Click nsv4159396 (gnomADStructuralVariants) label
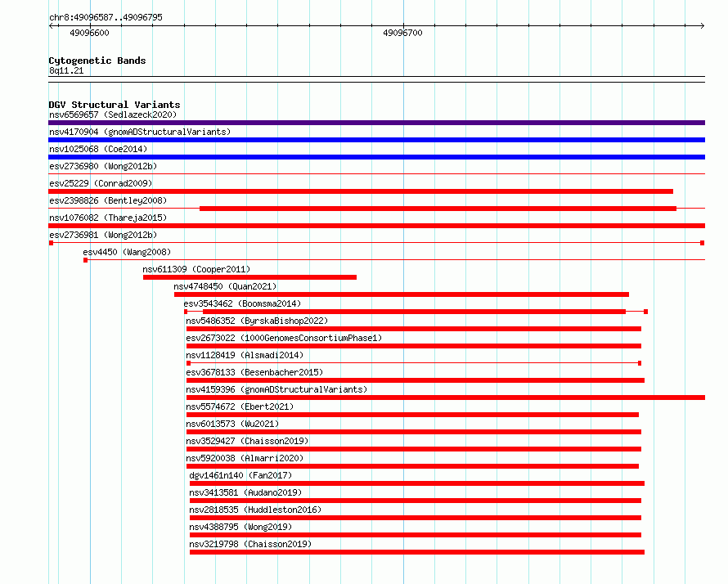728x584 pixels. [x=276, y=389]
